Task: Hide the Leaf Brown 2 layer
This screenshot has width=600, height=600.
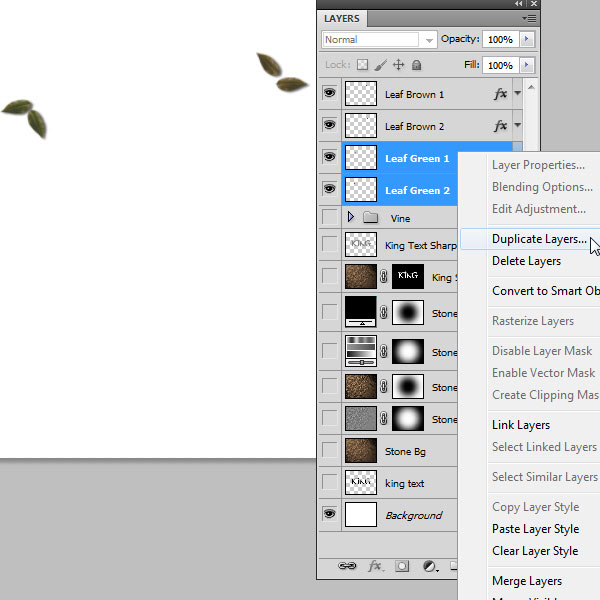Action: pyautogui.click(x=329, y=125)
